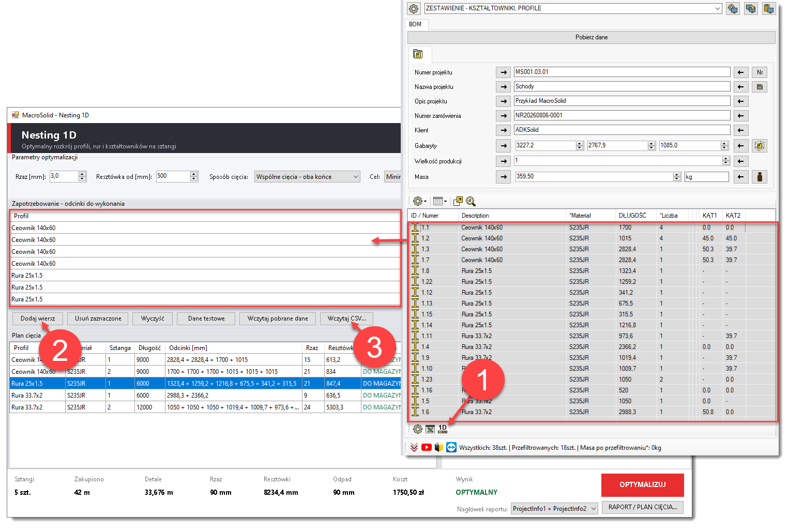The height and width of the screenshot is (532, 788).
Task: Click the Excel export icon below BOM table
Action: 430,429
